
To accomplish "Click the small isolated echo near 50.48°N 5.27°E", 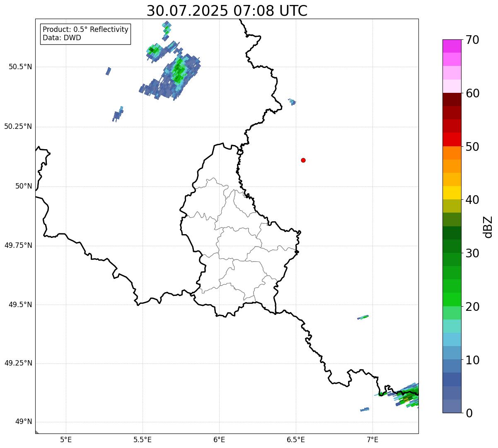I will [108, 71].
